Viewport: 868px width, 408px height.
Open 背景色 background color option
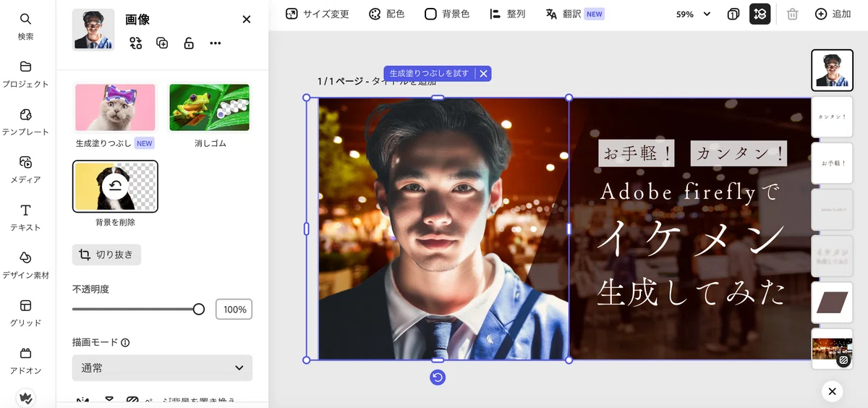point(447,14)
